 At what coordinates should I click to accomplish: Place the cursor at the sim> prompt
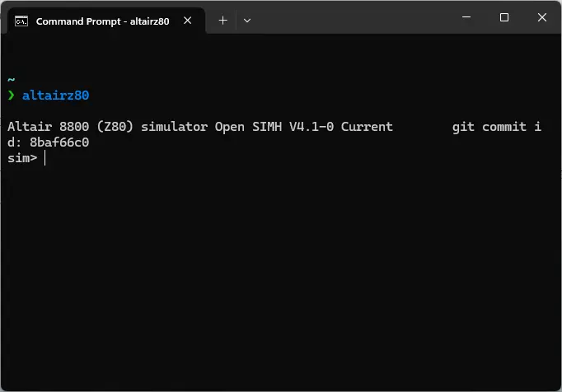pyautogui.click(x=45, y=158)
